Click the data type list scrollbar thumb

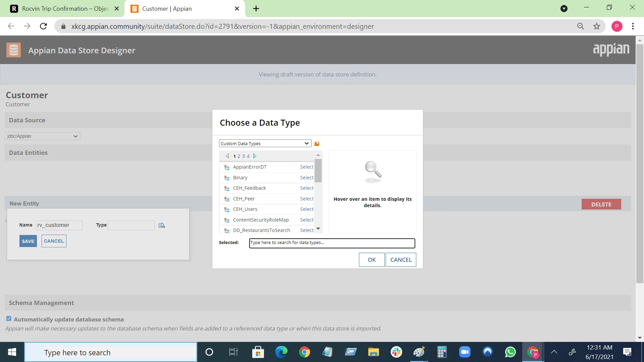318,170
